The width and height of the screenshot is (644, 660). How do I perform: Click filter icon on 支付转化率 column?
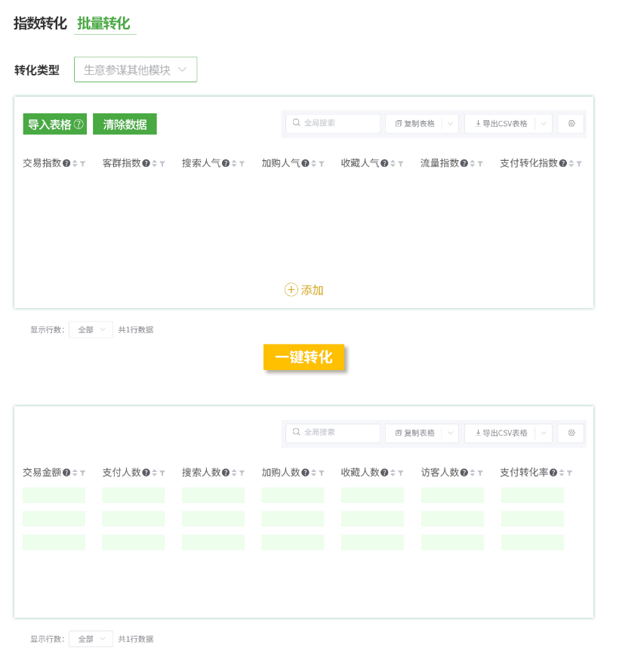tap(569, 473)
